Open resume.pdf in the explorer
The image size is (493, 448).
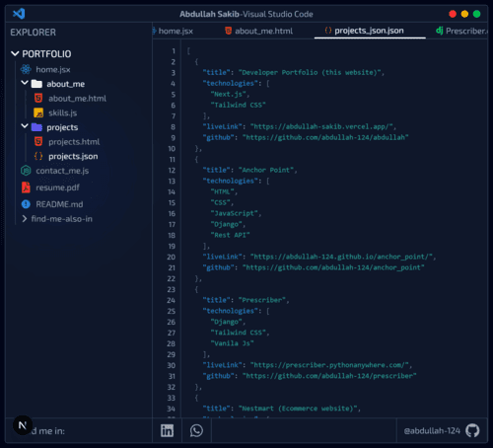(x=57, y=187)
